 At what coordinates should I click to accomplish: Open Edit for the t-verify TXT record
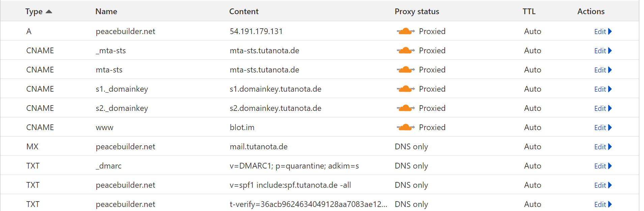point(603,204)
